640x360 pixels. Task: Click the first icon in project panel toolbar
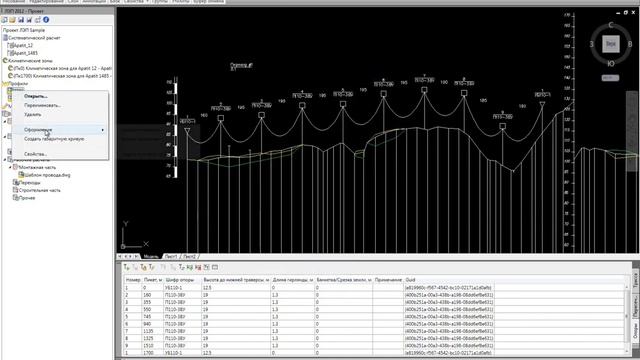(x=4, y=20)
